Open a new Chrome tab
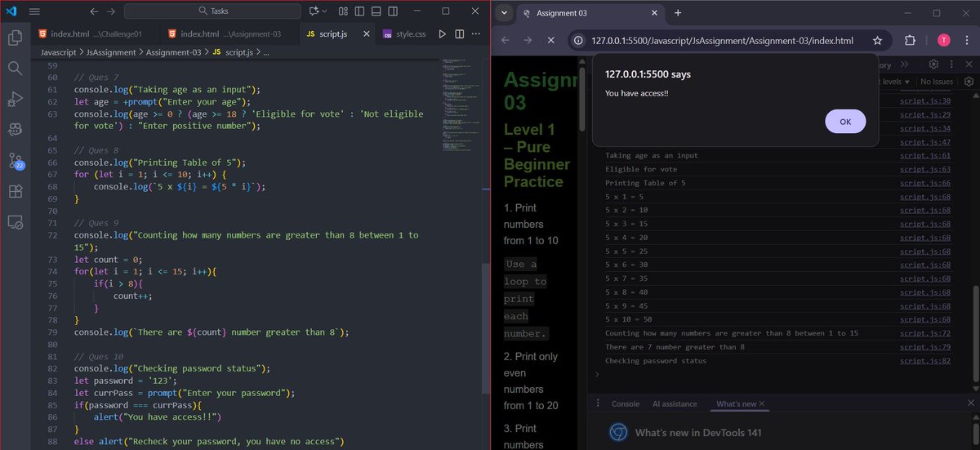 [678, 12]
